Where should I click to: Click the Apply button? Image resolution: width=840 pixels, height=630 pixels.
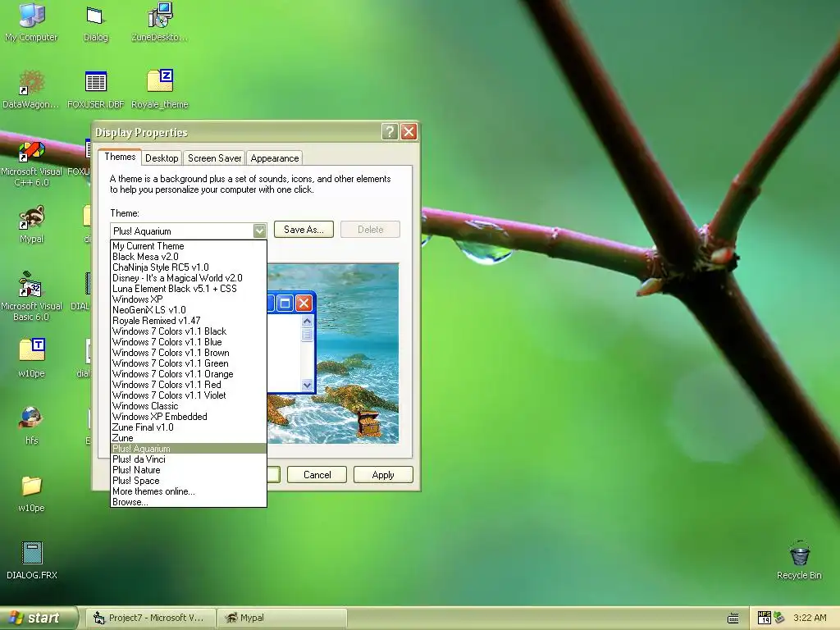(383, 475)
